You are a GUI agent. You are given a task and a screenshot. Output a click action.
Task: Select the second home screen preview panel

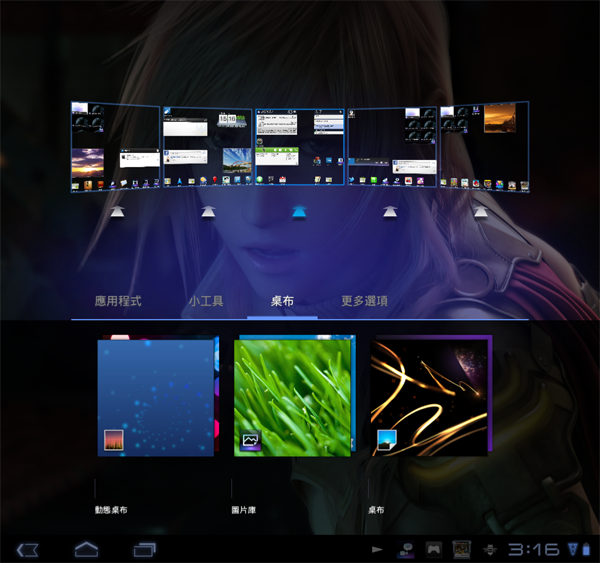[208, 147]
